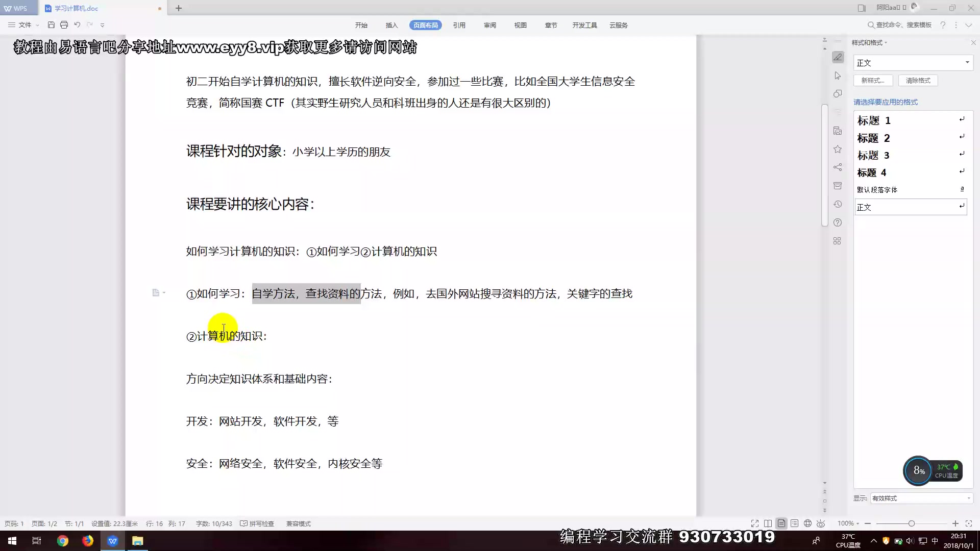Click the Redo arrow icon
The height and width of the screenshot is (551, 980).
tap(90, 25)
